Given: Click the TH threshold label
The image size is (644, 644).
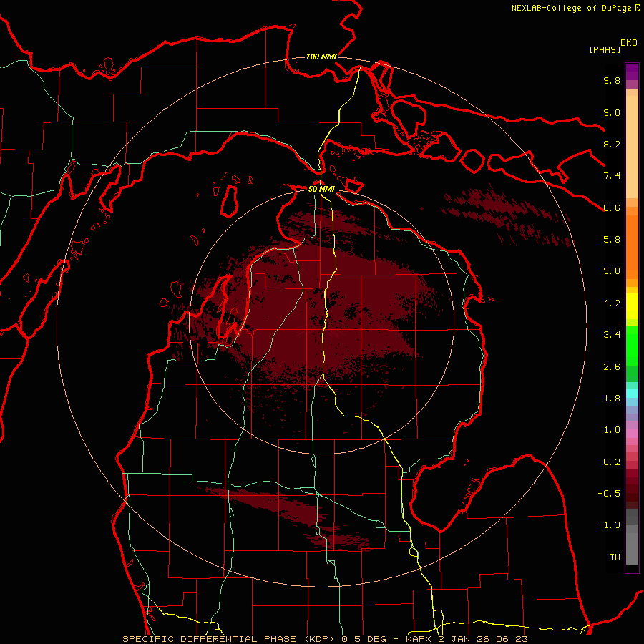Looking at the screenshot, I should [x=615, y=557].
